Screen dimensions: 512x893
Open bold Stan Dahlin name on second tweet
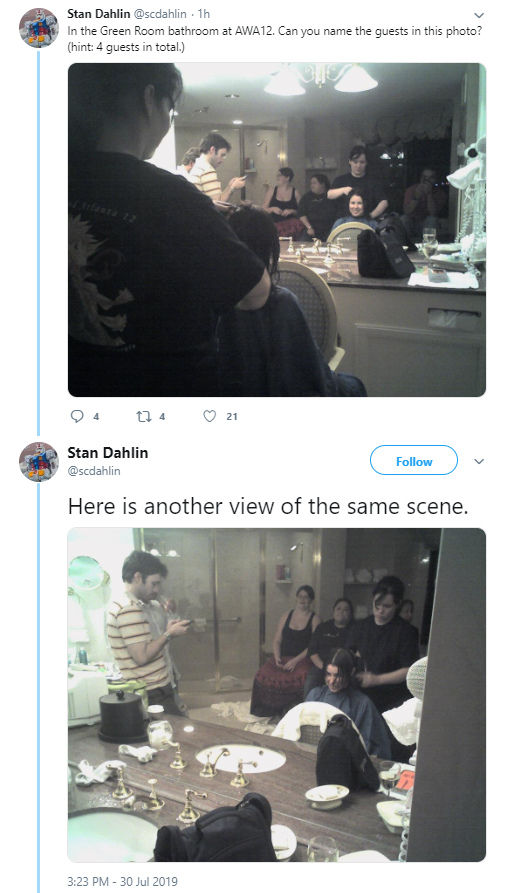[x=108, y=453]
